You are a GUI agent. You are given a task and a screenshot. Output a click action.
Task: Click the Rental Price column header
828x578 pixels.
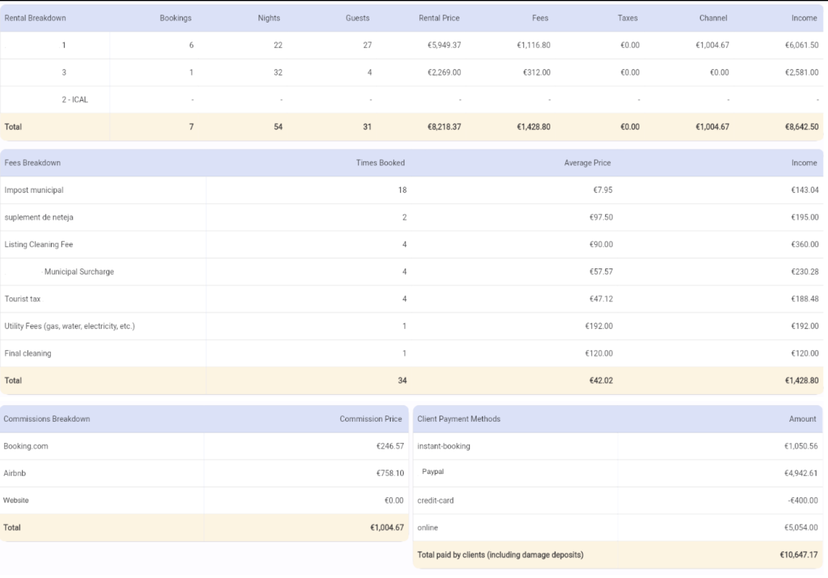[437, 17]
